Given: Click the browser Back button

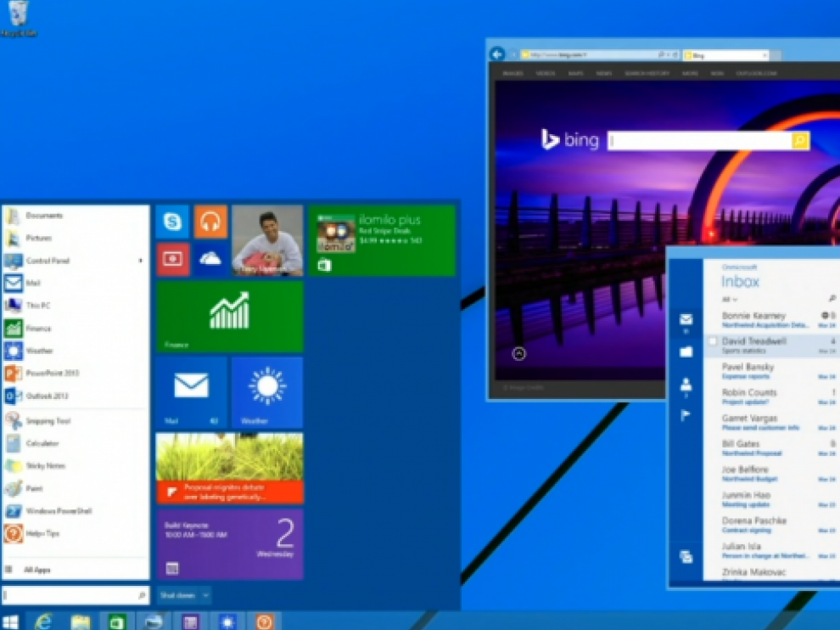Looking at the screenshot, I should [497, 54].
